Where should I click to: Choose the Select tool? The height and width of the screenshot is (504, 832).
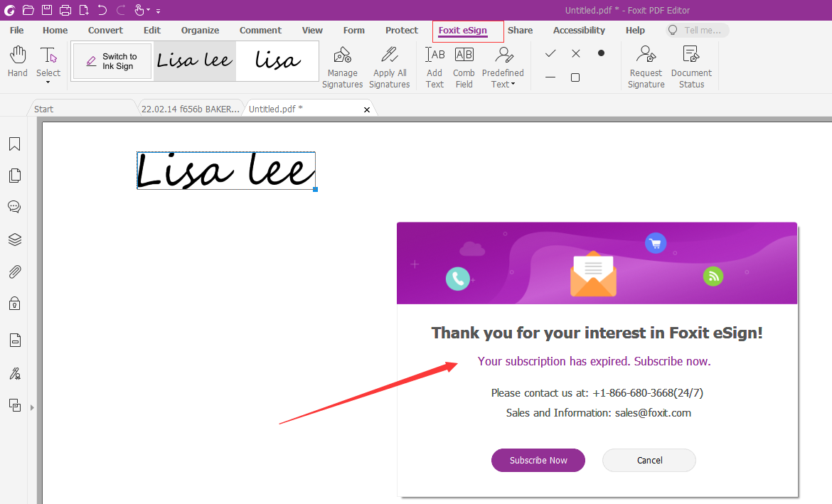pyautogui.click(x=48, y=61)
